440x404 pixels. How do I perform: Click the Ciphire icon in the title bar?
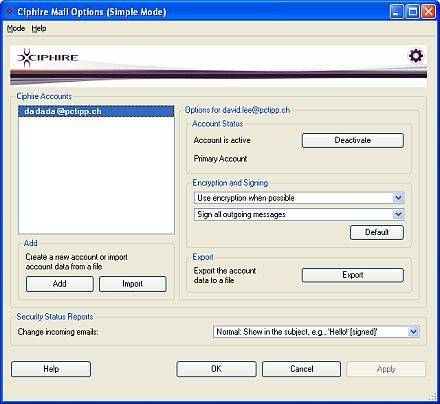[x=10, y=12]
